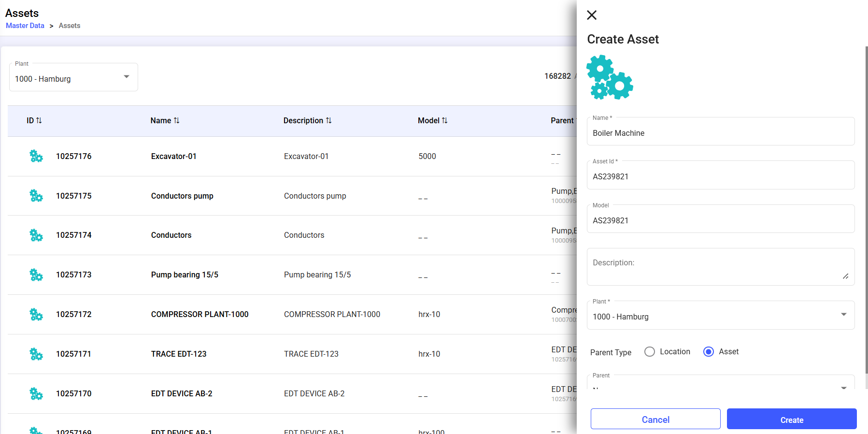Select Asset as parent type
Screen dimensions: 868x434
(x=709, y=352)
